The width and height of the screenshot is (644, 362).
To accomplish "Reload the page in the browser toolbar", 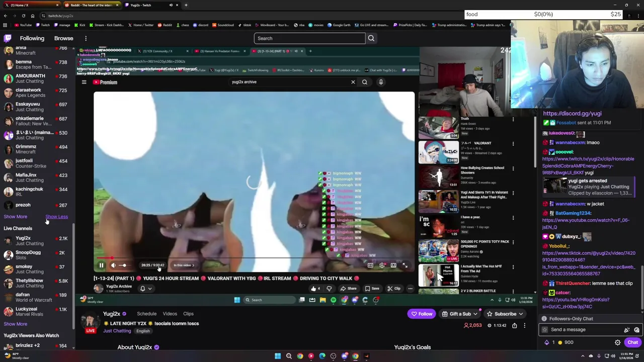I will click(23, 16).
